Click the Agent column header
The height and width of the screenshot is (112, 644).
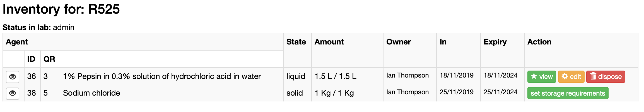17,42
